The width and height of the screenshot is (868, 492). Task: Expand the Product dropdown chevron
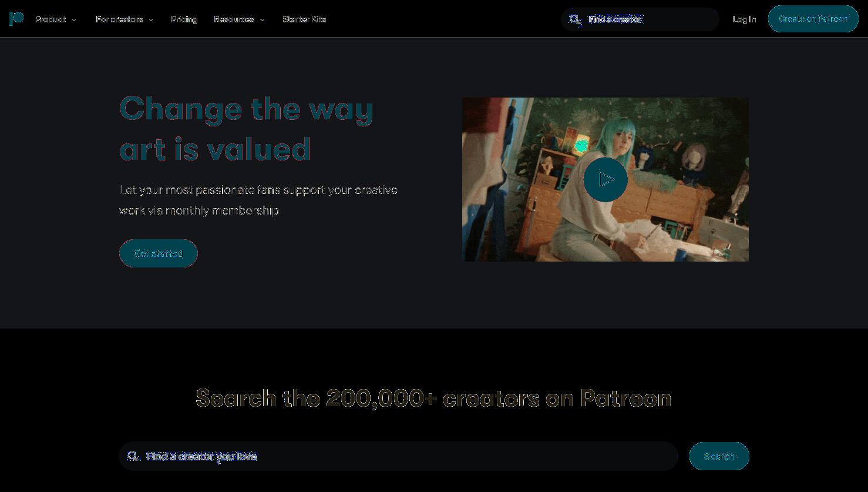(74, 20)
